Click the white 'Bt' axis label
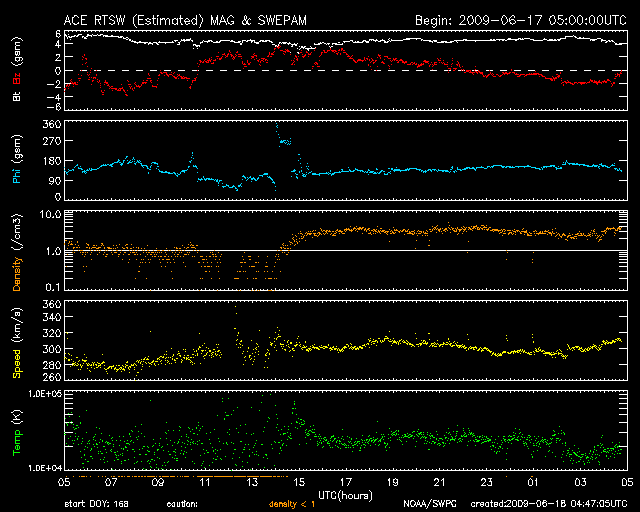This screenshot has height=512, width=640. pyautogui.click(x=16, y=96)
